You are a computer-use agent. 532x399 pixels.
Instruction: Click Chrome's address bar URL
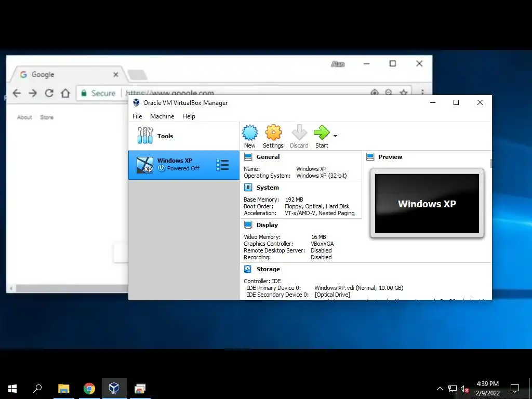pos(170,92)
